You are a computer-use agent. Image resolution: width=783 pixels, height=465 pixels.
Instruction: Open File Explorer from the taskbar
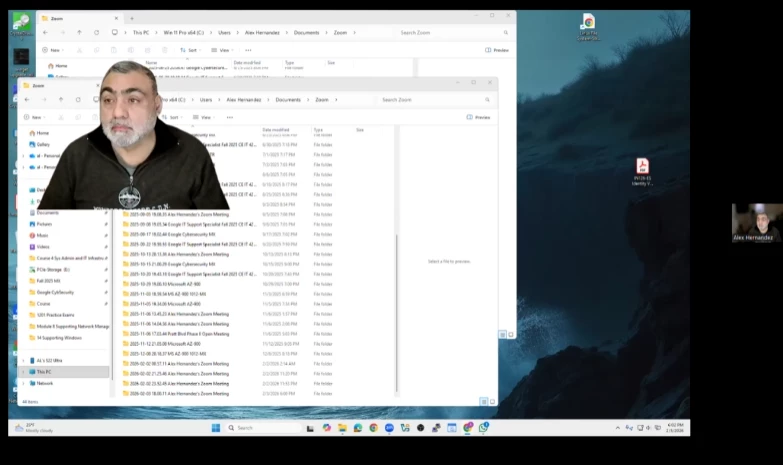[342, 428]
